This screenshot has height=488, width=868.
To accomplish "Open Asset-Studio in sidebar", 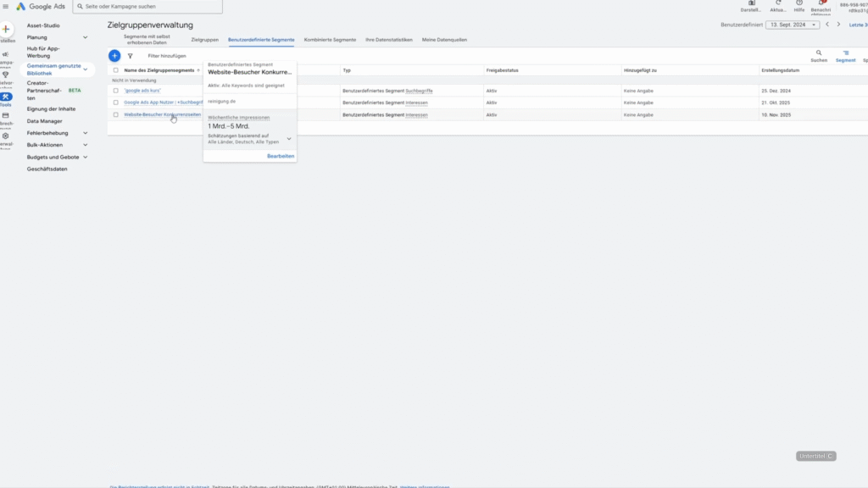I will 43,25.
